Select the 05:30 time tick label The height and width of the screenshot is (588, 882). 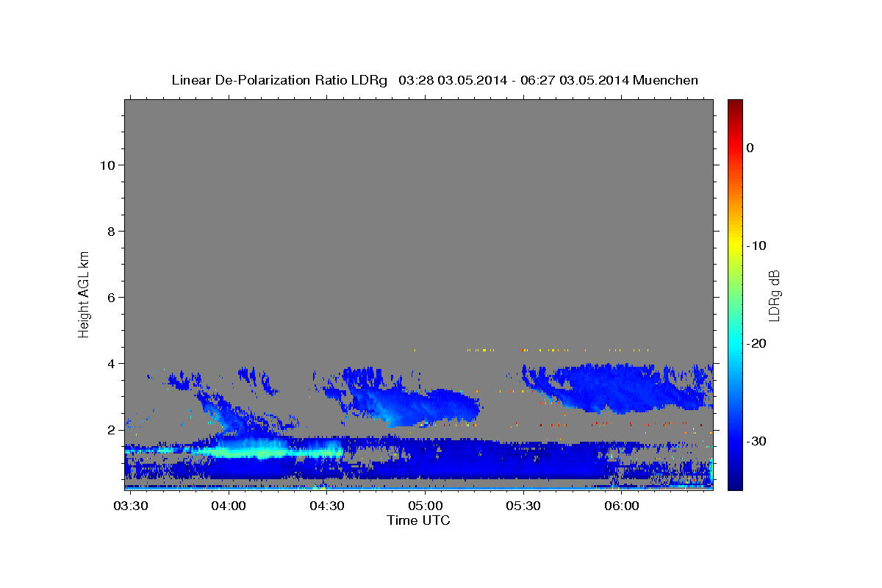523,506
